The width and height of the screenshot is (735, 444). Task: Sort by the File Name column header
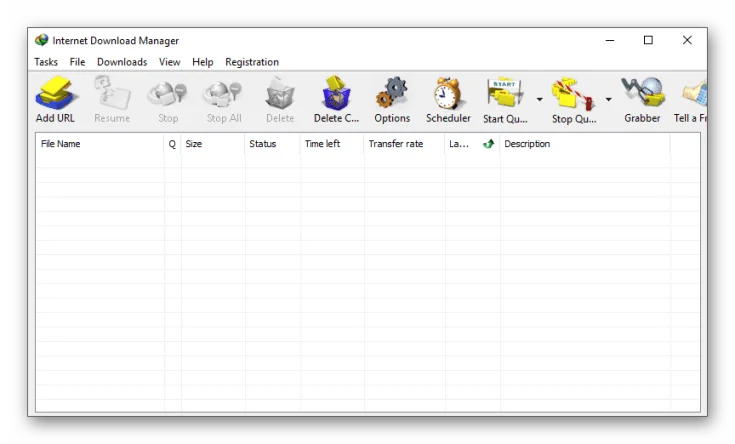point(100,143)
